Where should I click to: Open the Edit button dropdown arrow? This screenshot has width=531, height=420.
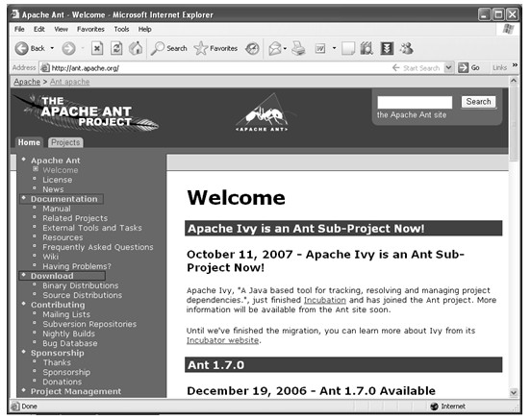point(334,48)
